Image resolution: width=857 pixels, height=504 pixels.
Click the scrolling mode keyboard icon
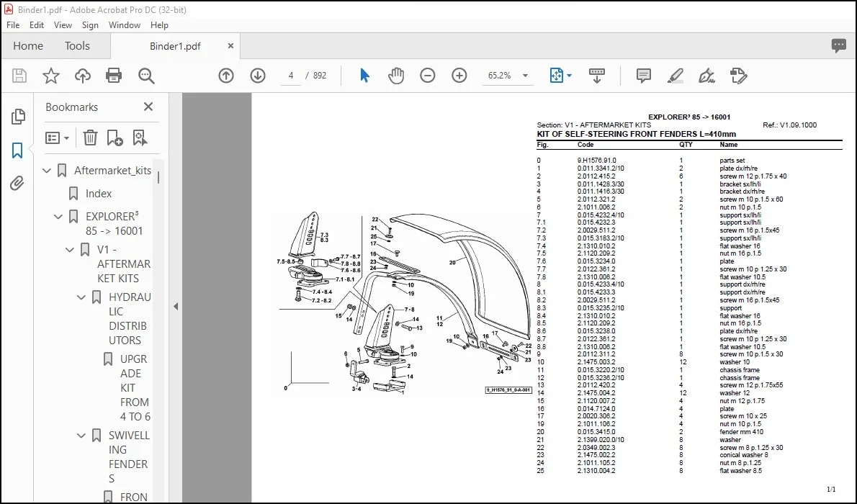[596, 76]
